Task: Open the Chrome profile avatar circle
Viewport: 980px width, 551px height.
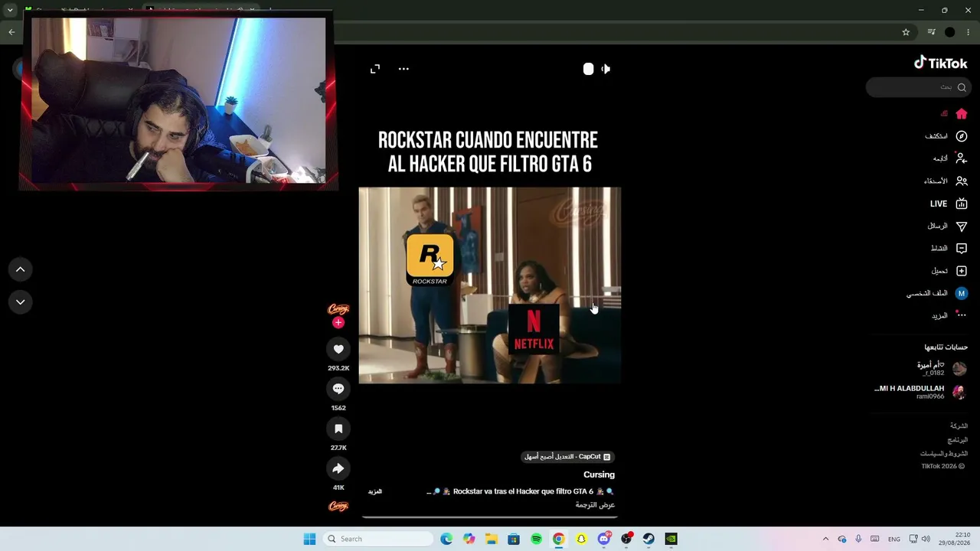Action: [x=950, y=32]
